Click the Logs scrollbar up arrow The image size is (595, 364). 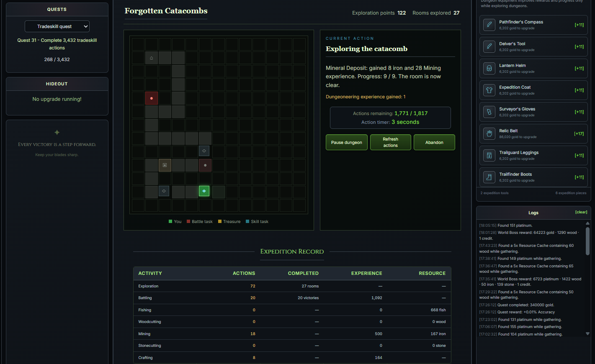pyautogui.click(x=587, y=223)
